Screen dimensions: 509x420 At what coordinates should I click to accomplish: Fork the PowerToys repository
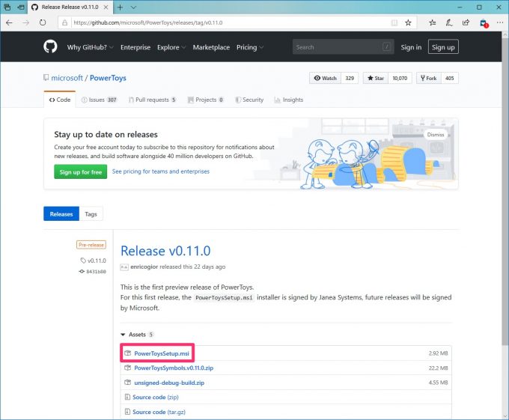(428, 78)
